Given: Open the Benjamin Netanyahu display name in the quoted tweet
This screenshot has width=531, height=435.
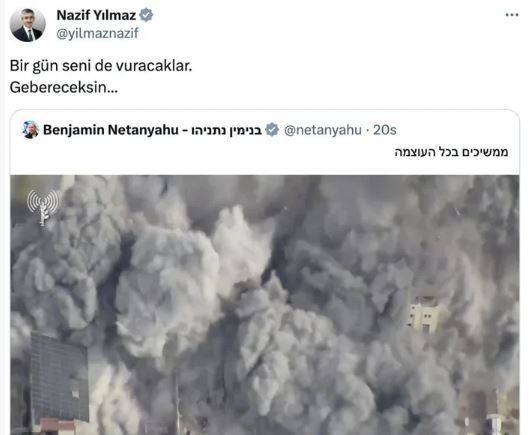Looking at the screenshot, I should 111,130.
